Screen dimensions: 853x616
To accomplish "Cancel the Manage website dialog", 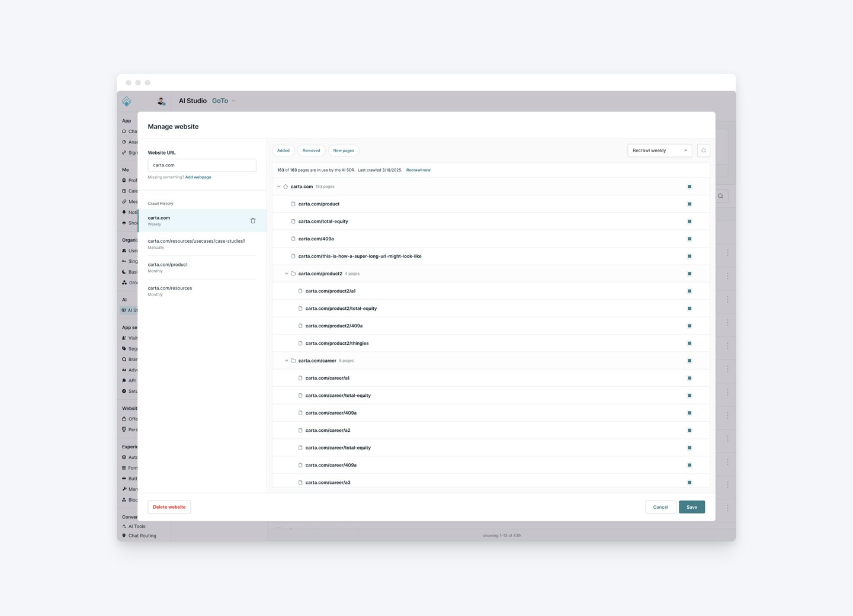I will click(x=660, y=507).
